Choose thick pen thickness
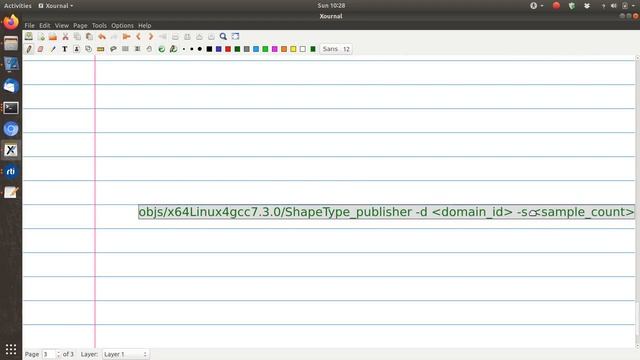The width and height of the screenshot is (640, 360). (200, 49)
